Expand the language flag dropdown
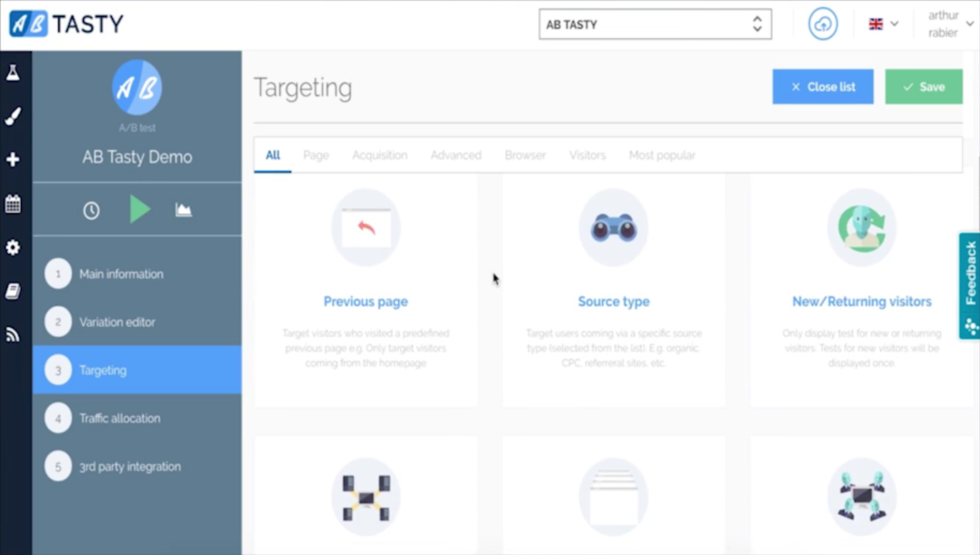This screenshot has height=555, width=980. 884,24
